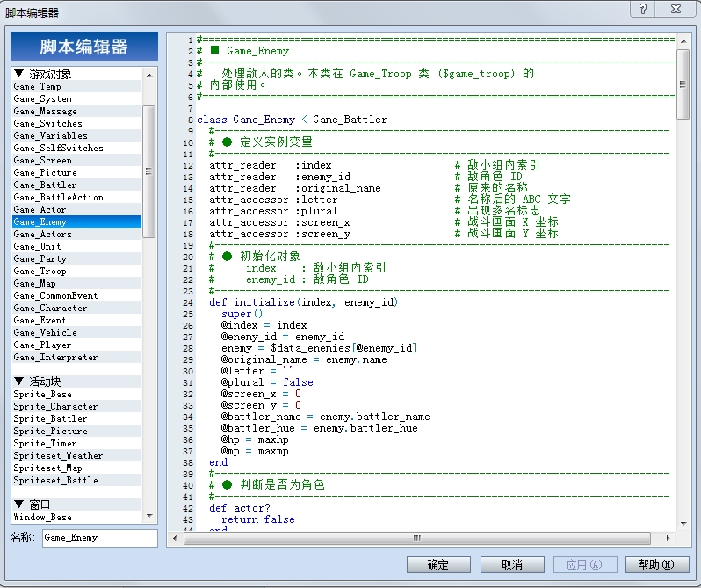Open Sprite_Battler script
The width and height of the screenshot is (701, 588).
[76, 418]
